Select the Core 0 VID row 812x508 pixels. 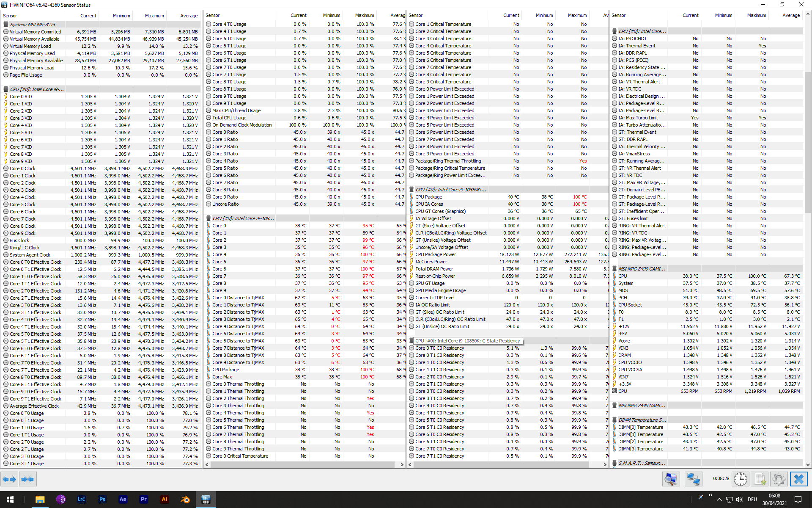coord(101,97)
